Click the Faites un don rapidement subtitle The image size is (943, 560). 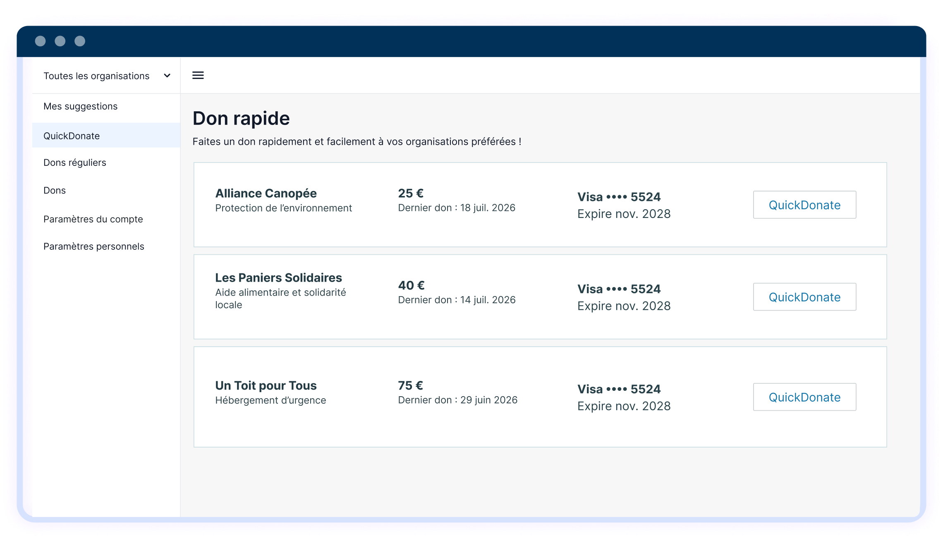pyautogui.click(x=357, y=141)
